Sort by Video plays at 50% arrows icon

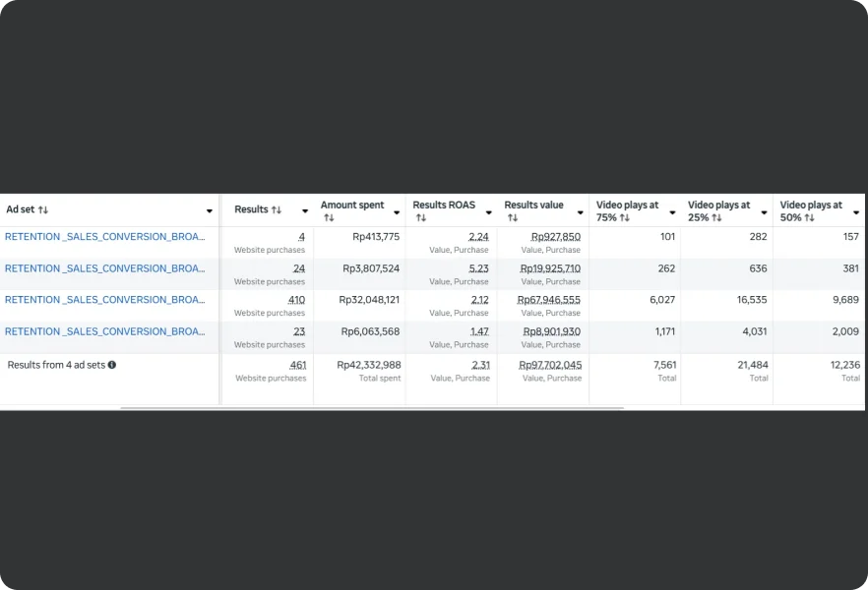coord(809,217)
